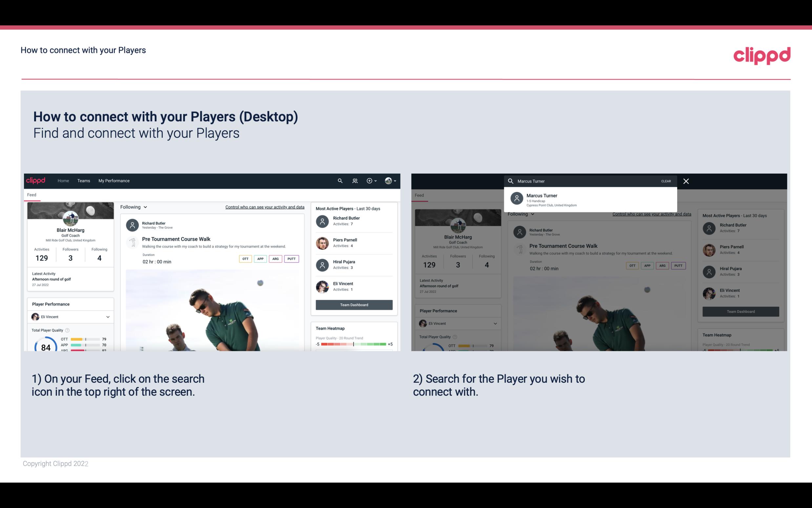Click the user profile avatar icon
The image size is (812, 508).
tap(388, 181)
